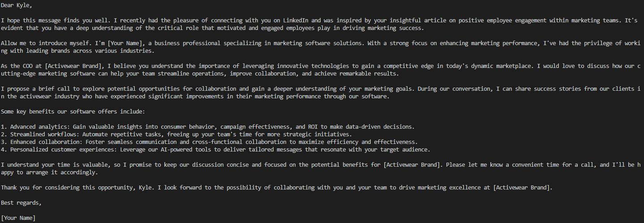Viewport: 644px width, 223px height.
Task: Click 'I understand your time is valuable' phrase
Action: pos(56,165)
